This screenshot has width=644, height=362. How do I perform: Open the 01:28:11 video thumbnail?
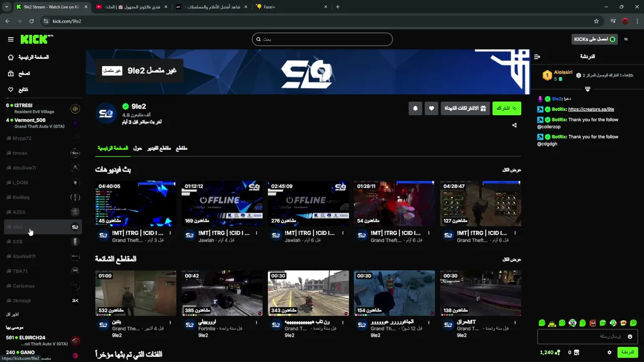(394, 204)
